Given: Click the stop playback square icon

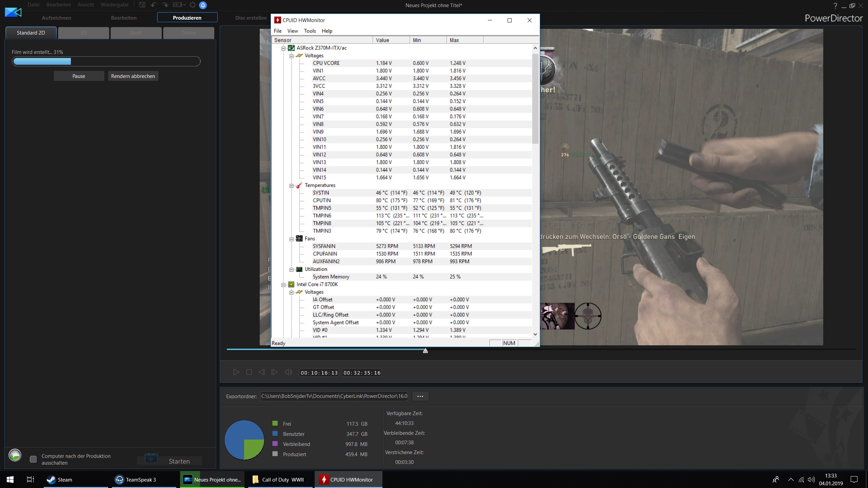Looking at the screenshot, I should (249, 372).
